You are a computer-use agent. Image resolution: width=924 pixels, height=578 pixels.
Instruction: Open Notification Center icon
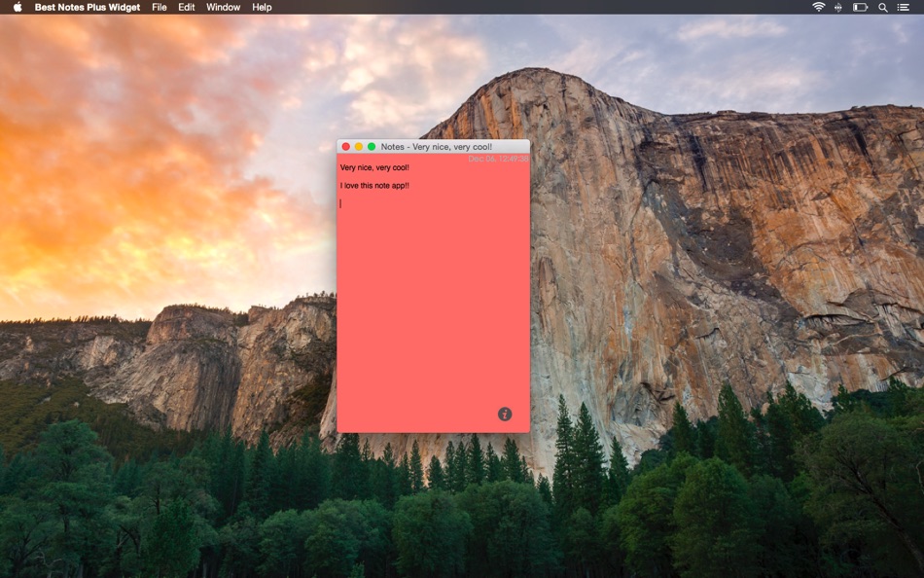(903, 7)
